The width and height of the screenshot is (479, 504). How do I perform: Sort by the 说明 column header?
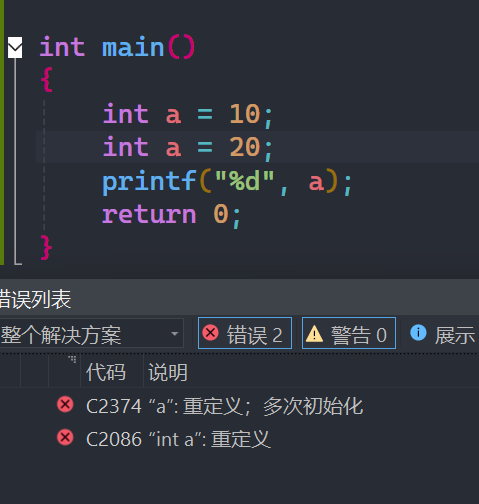coord(168,372)
